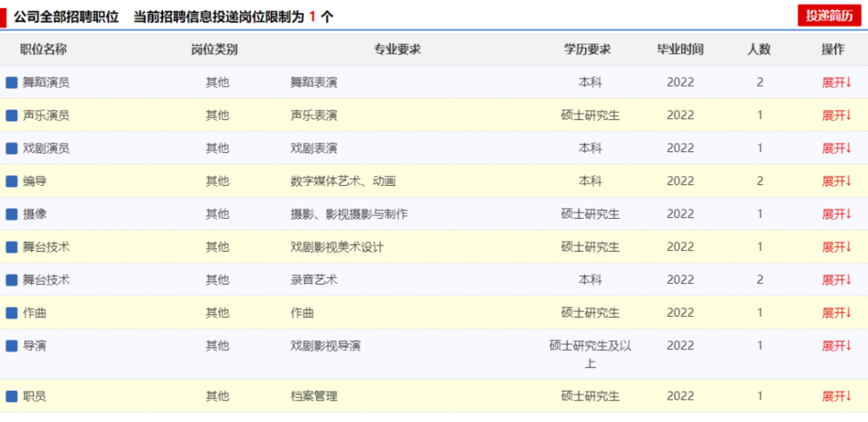The width and height of the screenshot is (868, 422).
Task: Click 戏剧影视美术设计 major requirement
Action: coord(337,247)
